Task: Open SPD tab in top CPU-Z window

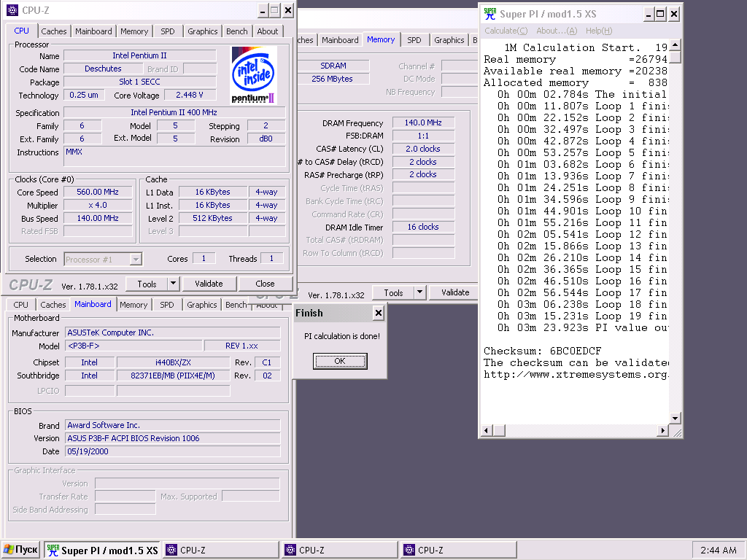Action: pos(168,31)
